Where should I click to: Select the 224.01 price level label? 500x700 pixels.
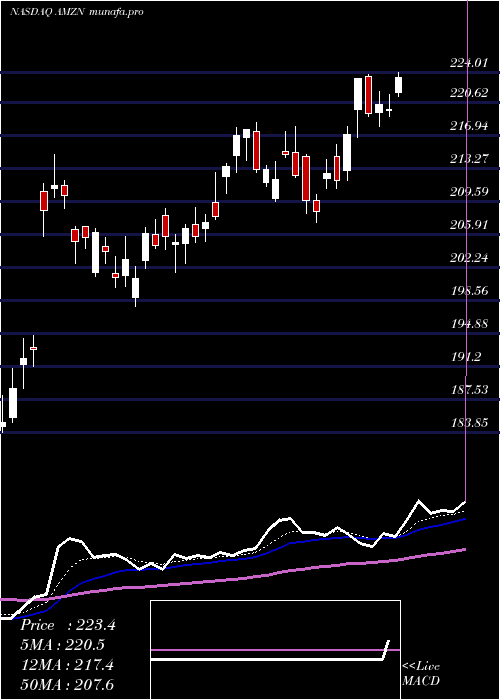pos(469,63)
